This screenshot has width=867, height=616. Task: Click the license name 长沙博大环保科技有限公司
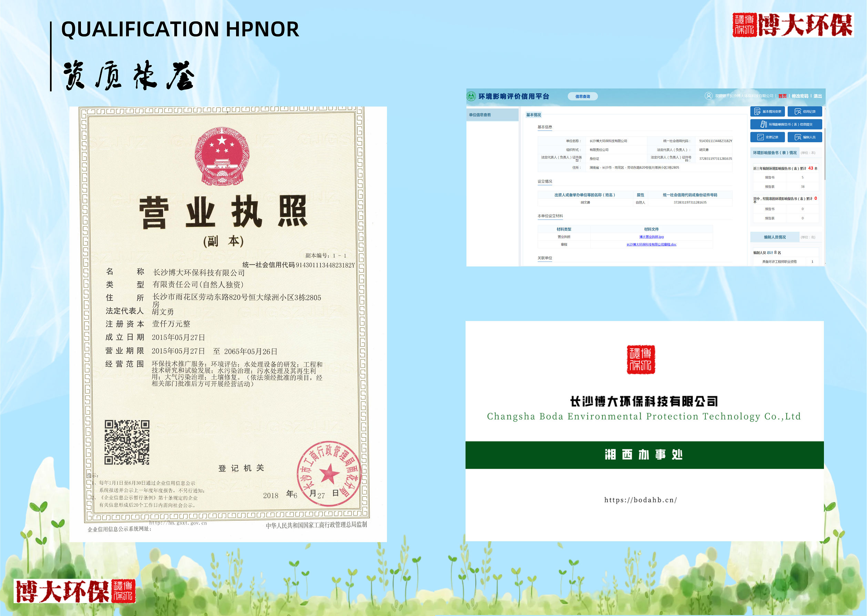tap(199, 273)
